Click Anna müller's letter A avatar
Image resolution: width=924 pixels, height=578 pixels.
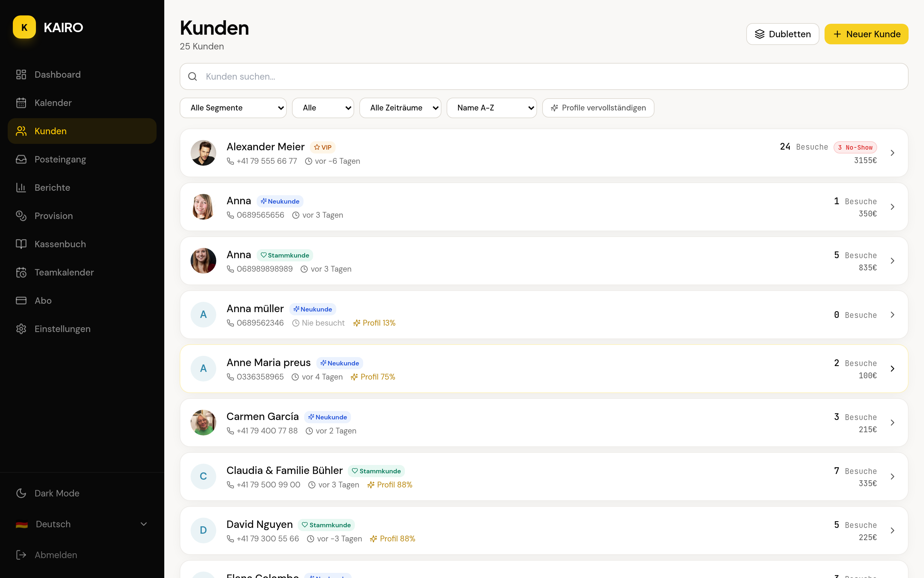203,315
